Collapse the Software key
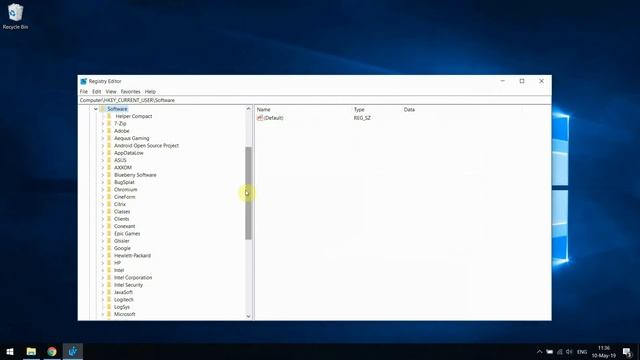 tap(96, 109)
